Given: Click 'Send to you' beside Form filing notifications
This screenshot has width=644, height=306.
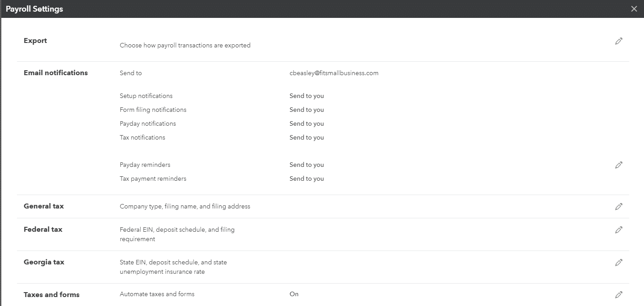Looking at the screenshot, I should point(307,110).
